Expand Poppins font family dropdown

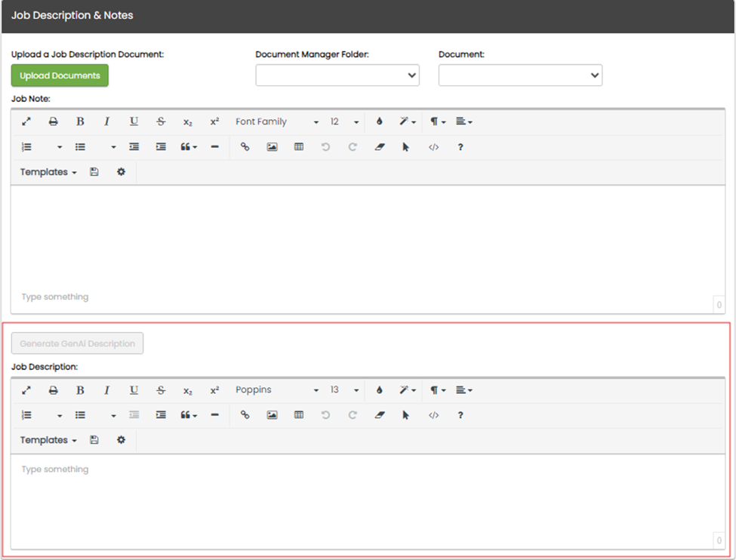pyautogui.click(x=276, y=390)
